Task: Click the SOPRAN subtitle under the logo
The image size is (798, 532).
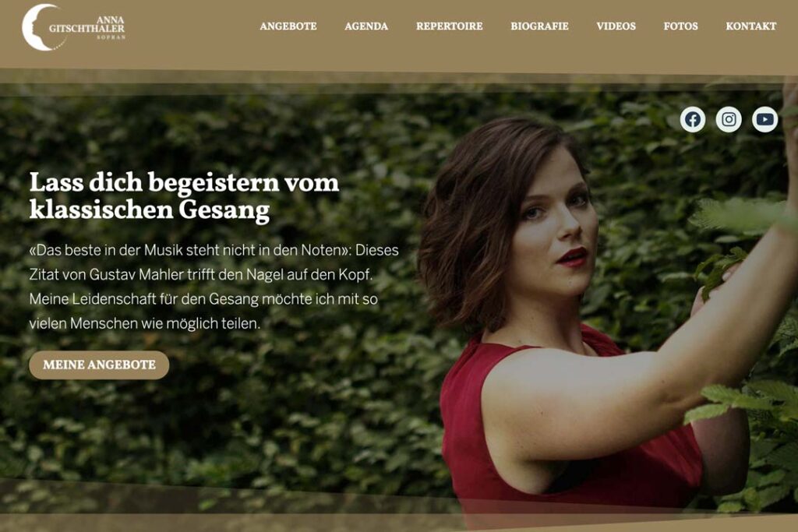Action: [111, 37]
